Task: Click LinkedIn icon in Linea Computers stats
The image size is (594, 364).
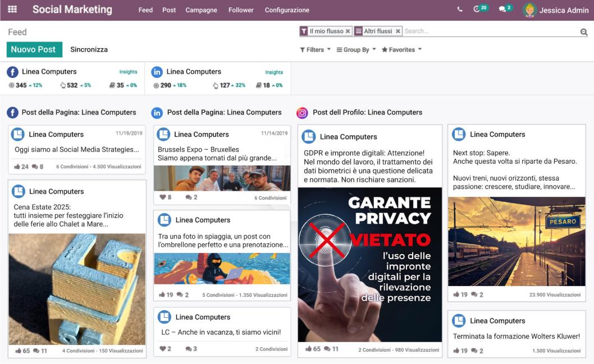Action: [157, 72]
